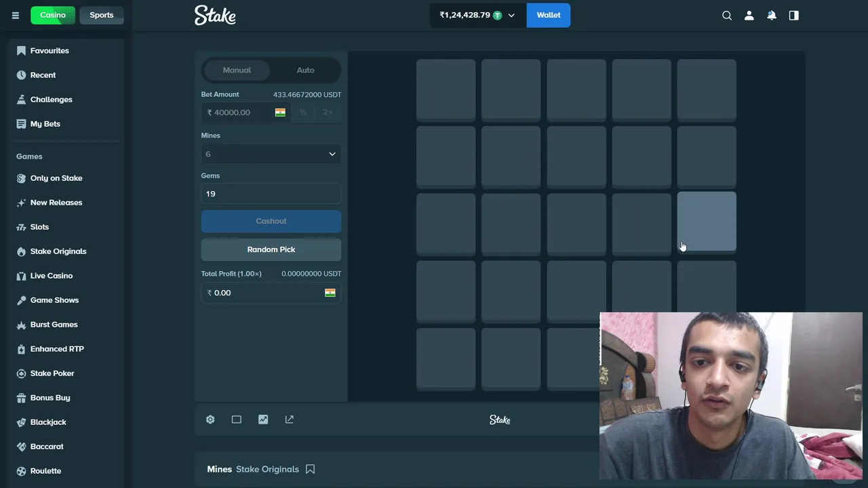The width and height of the screenshot is (868, 488).
Task: Click the Stake logo in header
Action: click(x=215, y=15)
